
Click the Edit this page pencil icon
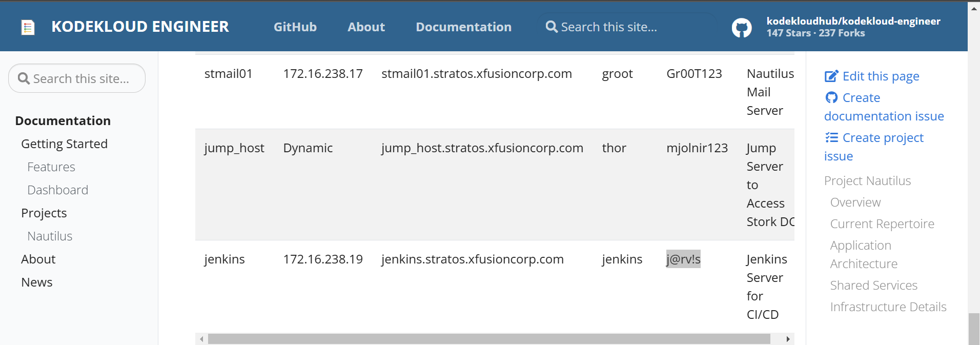[x=831, y=76]
